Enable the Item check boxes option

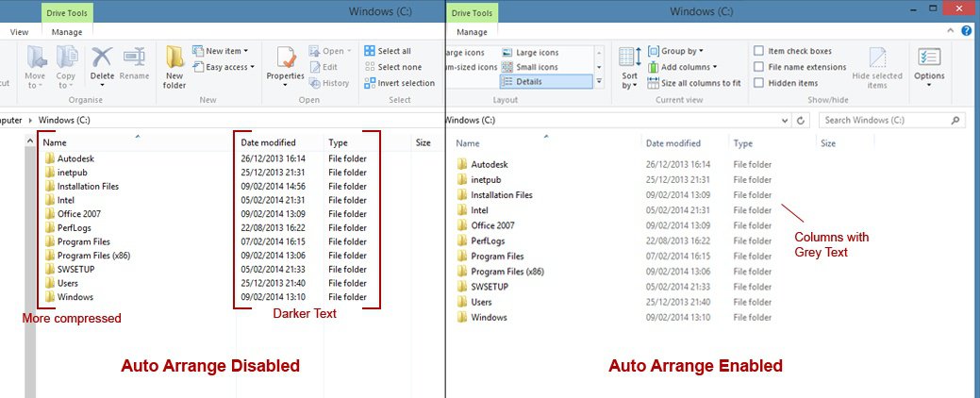click(x=759, y=51)
